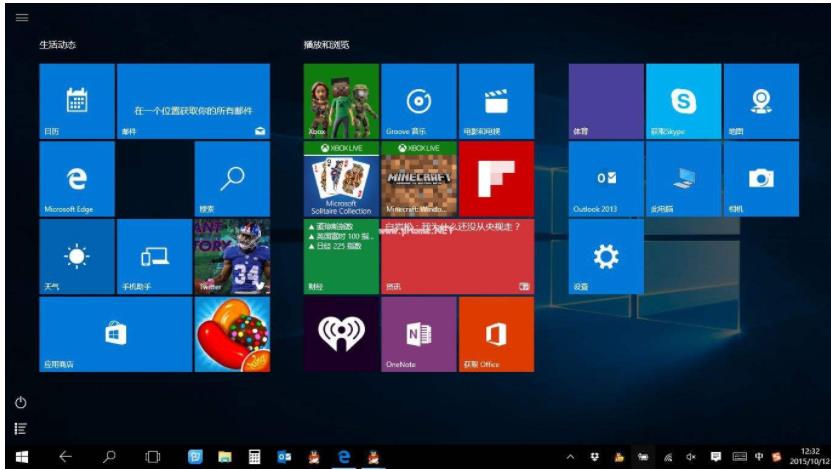Screen dimensions: 831x470
Task: Open the 相机 camera tile
Action: pyautogui.click(x=762, y=179)
